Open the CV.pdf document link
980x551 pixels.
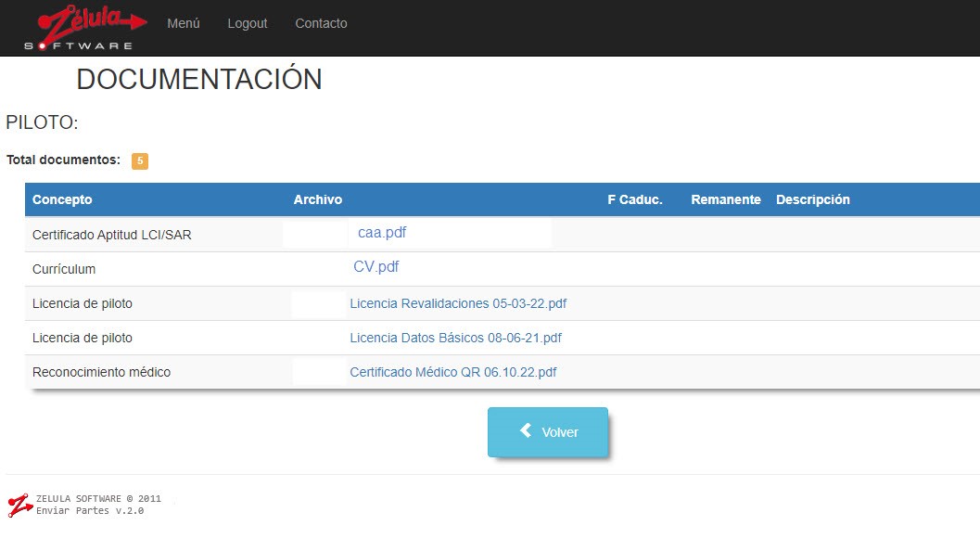coord(376,267)
